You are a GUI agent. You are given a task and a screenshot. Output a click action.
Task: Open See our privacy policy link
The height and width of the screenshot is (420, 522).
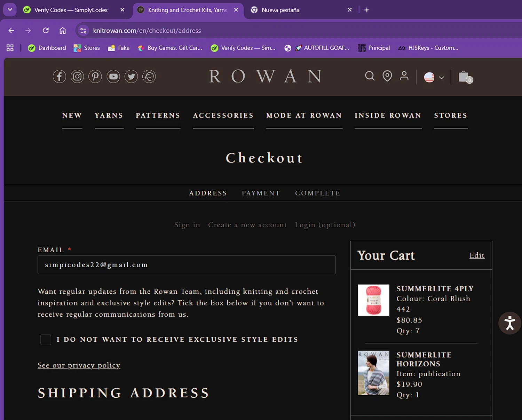coord(79,365)
